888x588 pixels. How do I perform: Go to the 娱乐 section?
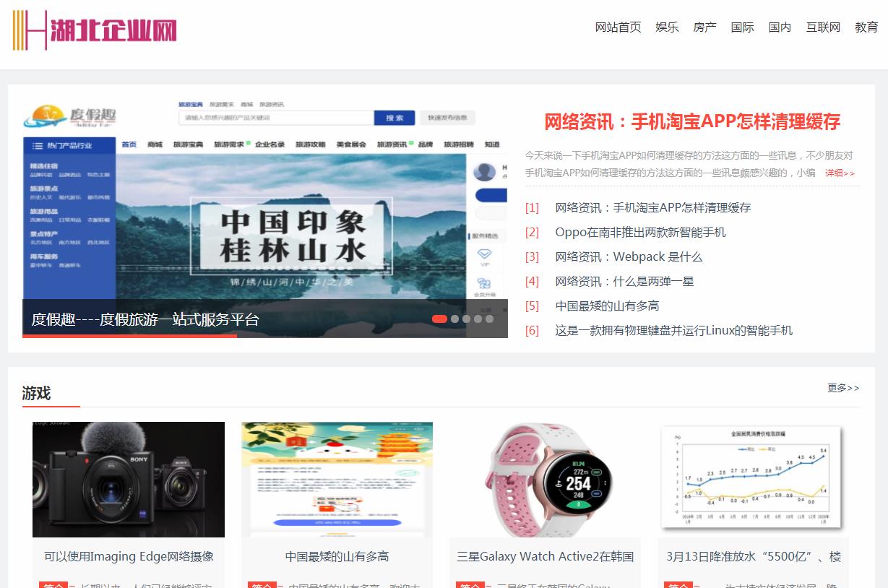coord(667,27)
